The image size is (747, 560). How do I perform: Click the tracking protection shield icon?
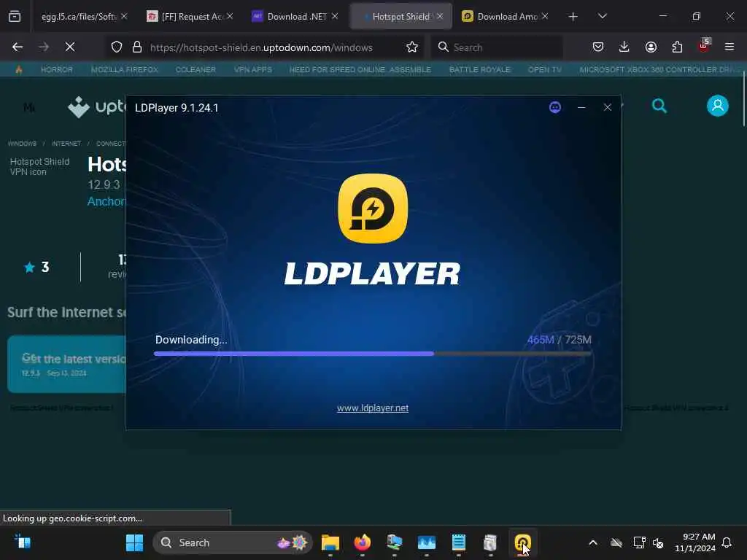[117, 47]
